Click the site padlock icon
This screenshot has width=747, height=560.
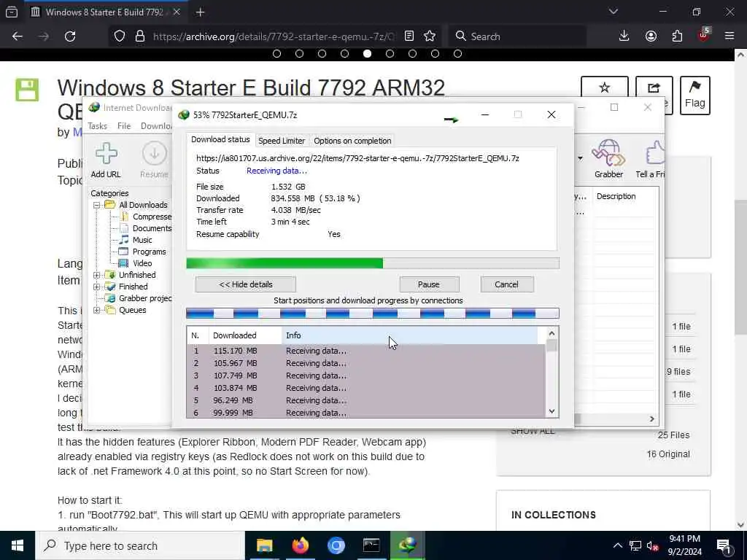(139, 36)
